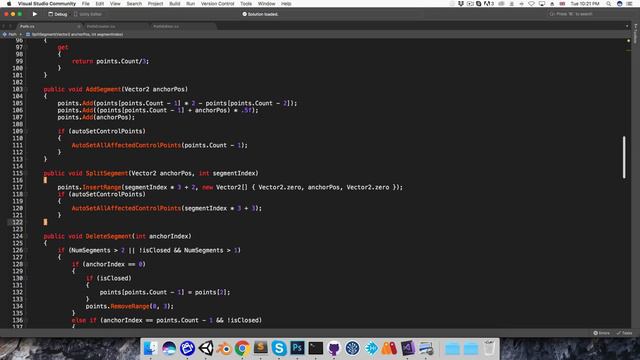Image resolution: width=640 pixels, height=360 pixels.
Task: Open Skype from the Dock
Action: pyautogui.click(x=279, y=348)
